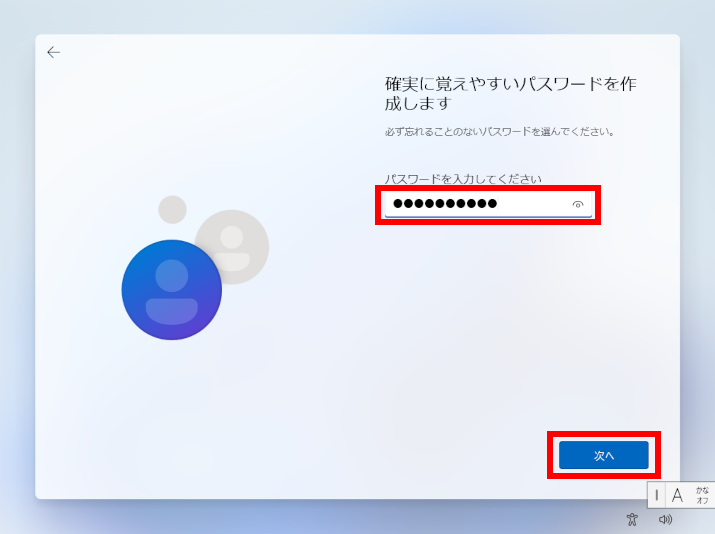Click the large blue user avatar illustration

pyautogui.click(x=171, y=290)
